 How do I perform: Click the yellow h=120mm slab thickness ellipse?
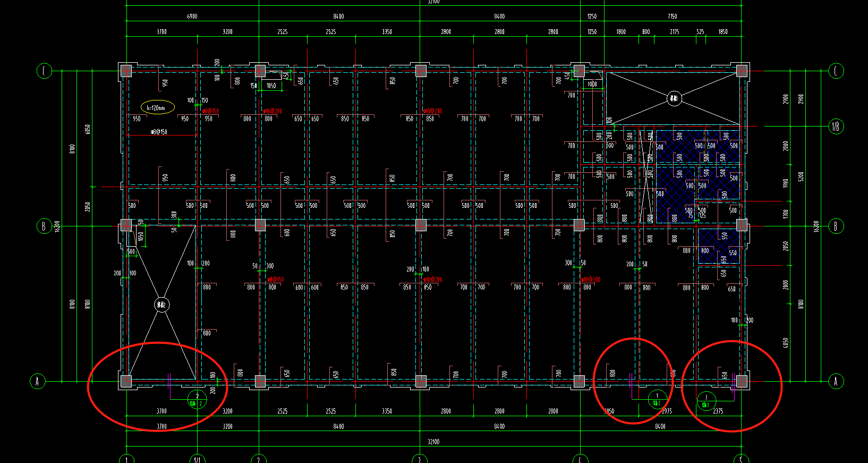(x=158, y=107)
